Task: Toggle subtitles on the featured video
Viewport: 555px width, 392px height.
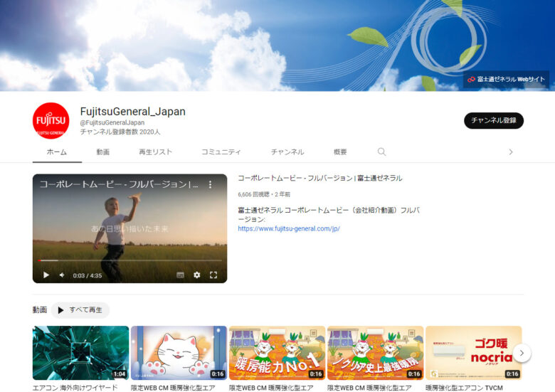Action: (181, 275)
